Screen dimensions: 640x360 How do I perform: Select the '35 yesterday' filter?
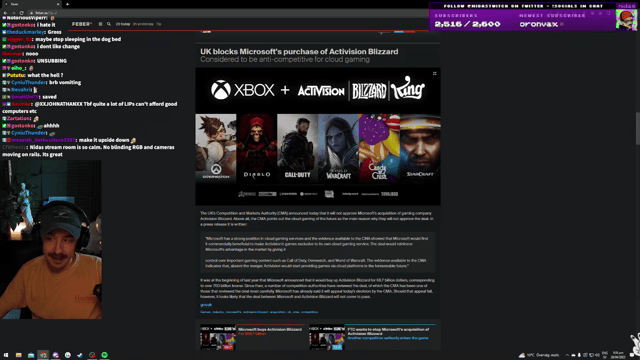[x=143, y=24]
